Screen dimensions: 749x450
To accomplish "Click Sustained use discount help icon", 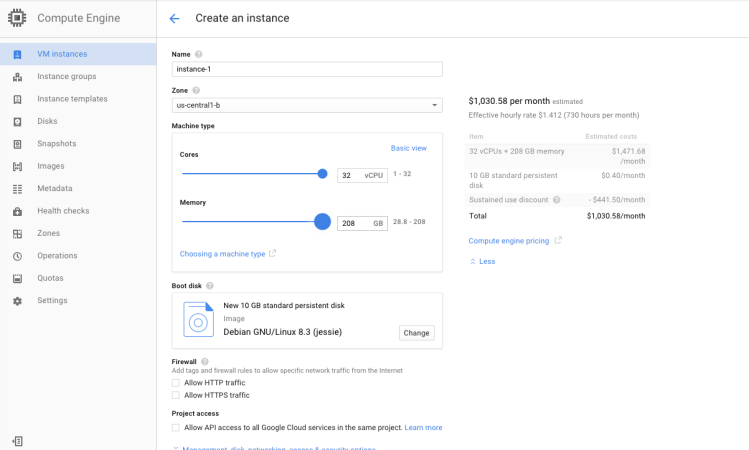I will pos(556,200).
